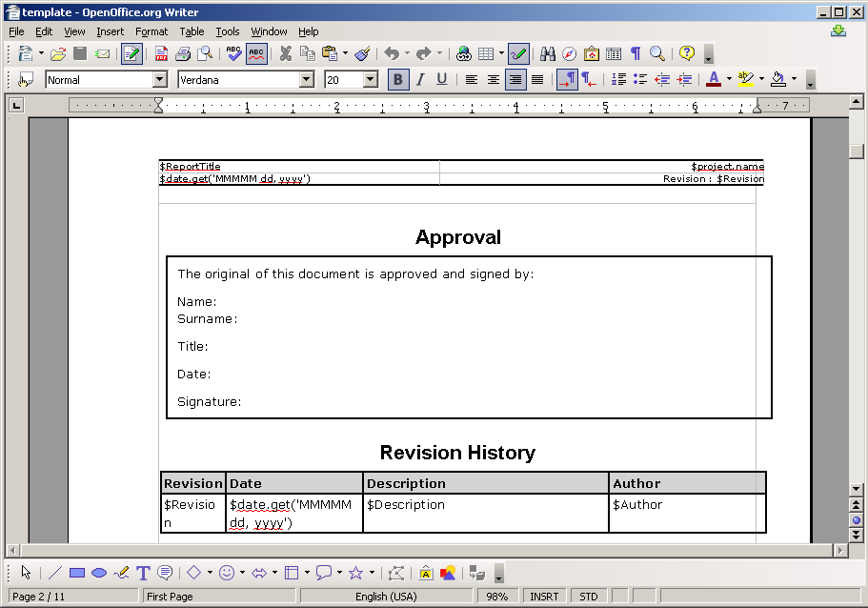This screenshot has height=608, width=868.
Task: Select the Text tool in drawing toolbar
Action: click(x=142, y=573)
